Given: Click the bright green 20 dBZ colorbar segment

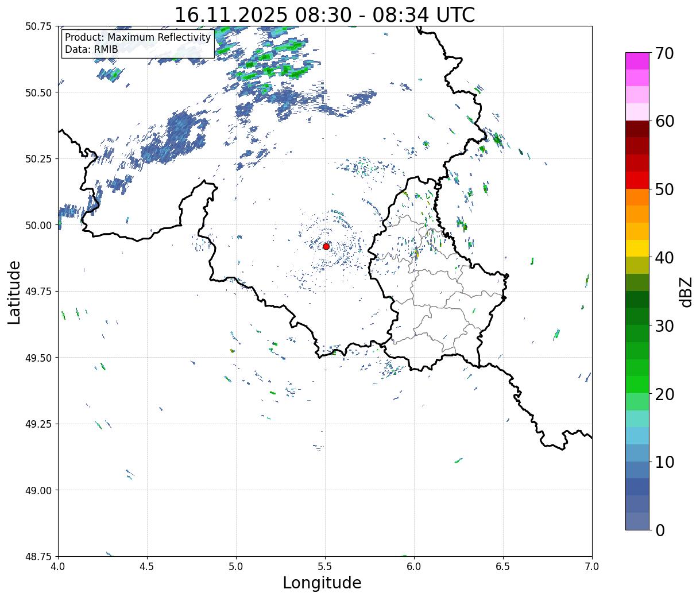Looking at the screenshot, I should [x=637, y=385].
